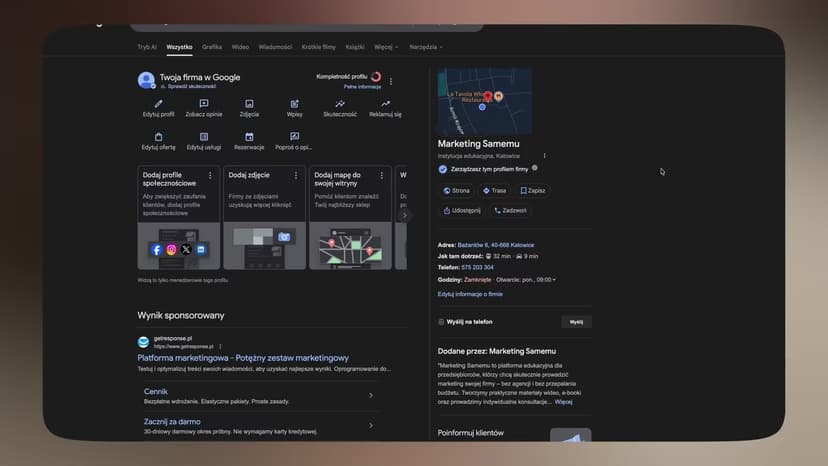Viewport: 828px width, 466px height.
Task: Open three-dot menu beside Instytucja edukacyjna
Action: (544, 156)
